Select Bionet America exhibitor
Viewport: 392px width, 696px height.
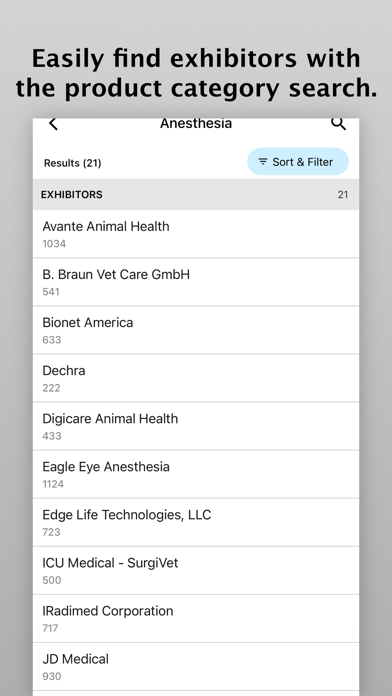coord(196,330)
